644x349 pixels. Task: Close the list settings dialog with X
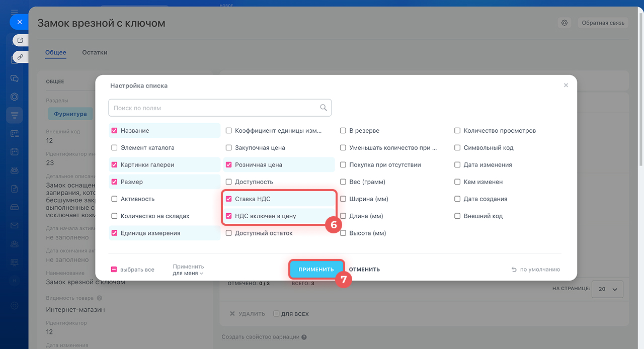coord(566,85)
